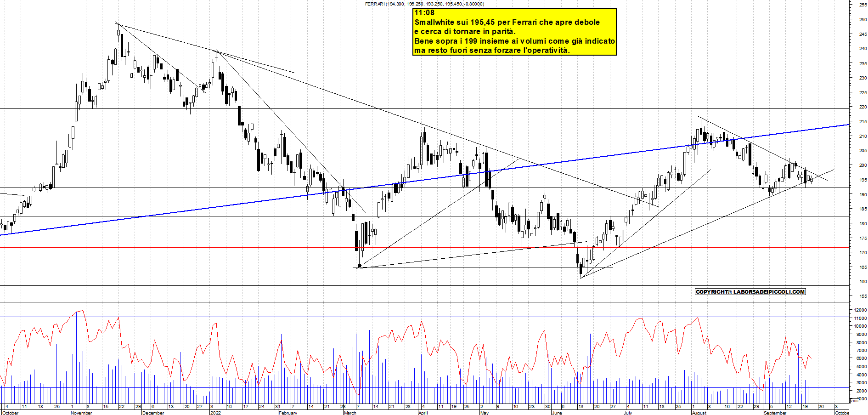
Task: Click the 205 price axis label
Action: tap(863, 151)
